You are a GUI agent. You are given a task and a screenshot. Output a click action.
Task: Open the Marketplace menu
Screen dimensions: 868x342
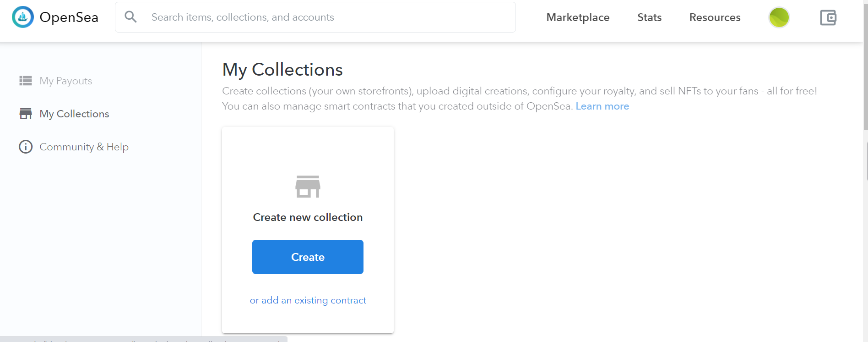[578, 17]
